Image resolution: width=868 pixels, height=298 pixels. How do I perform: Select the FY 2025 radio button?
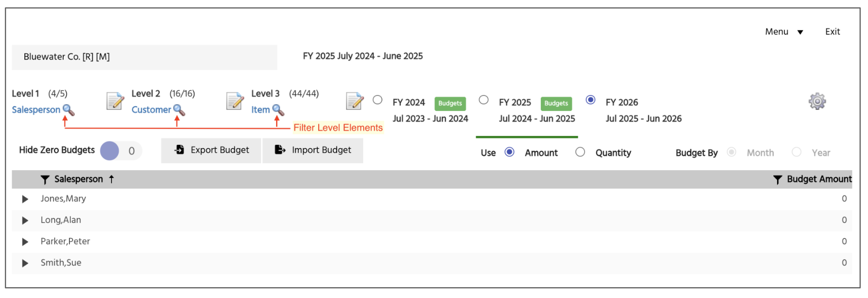point(484,100)
